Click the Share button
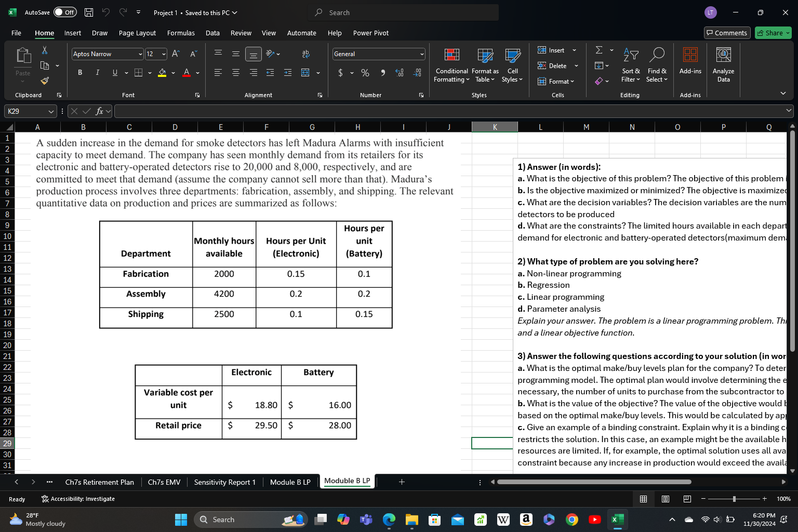Screen dimensions: 798x532 (x=773, y=33)
